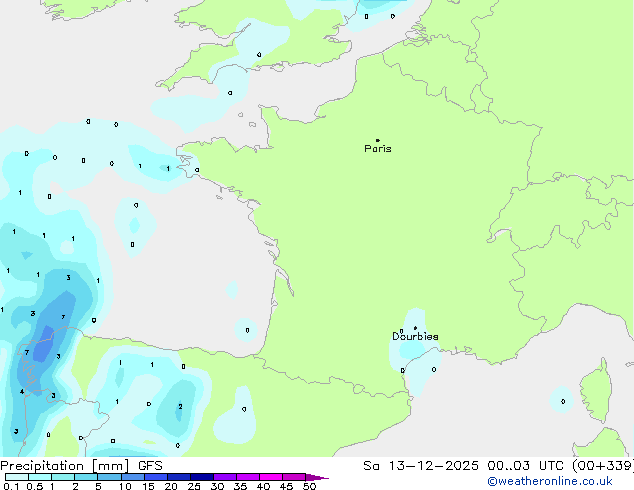Click the legend label '50'

click(x=310, y=486)
